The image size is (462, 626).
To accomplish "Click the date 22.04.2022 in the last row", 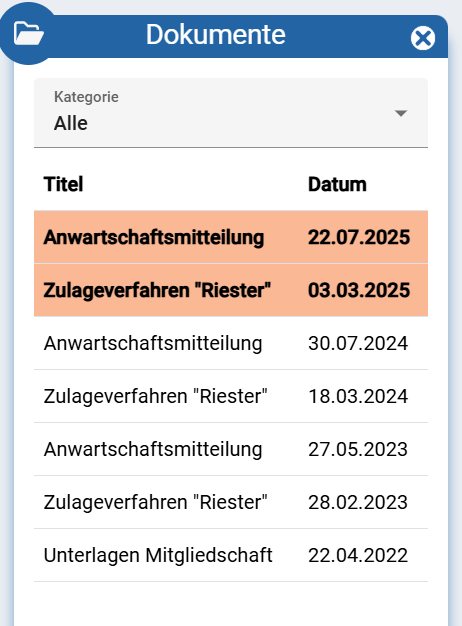I will (358, 555).
